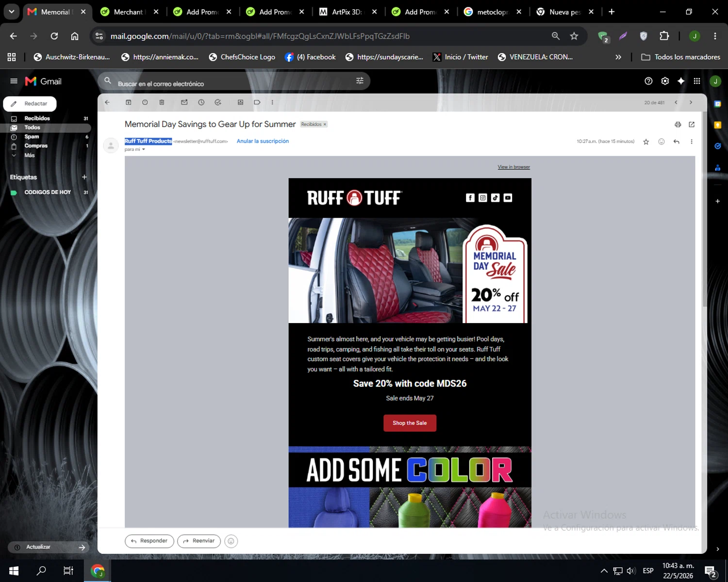Archive this email
The height and width of the screenshot is (582, 728).
tap(129, 102)
